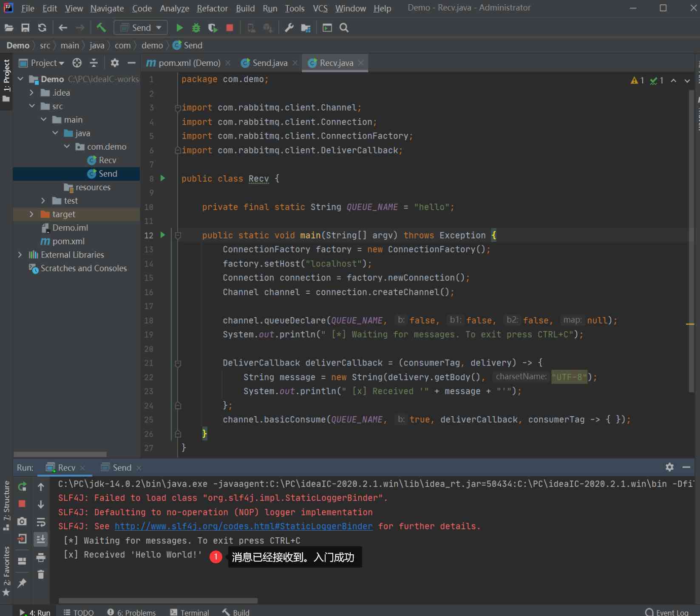Open project folder icon in toolbar

[x=9, y=28]
